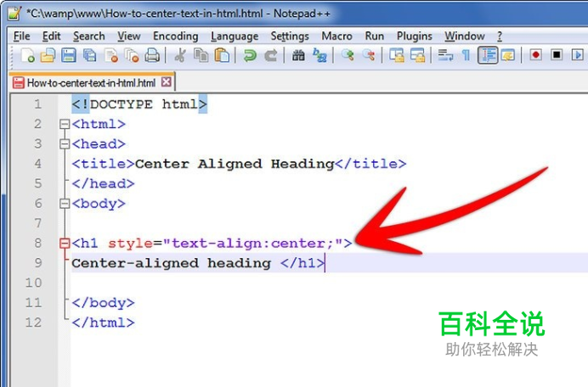The height and width of the screenshot is (387, 588).
Task: Play back recorded macro icon
Action: (578, 55)
